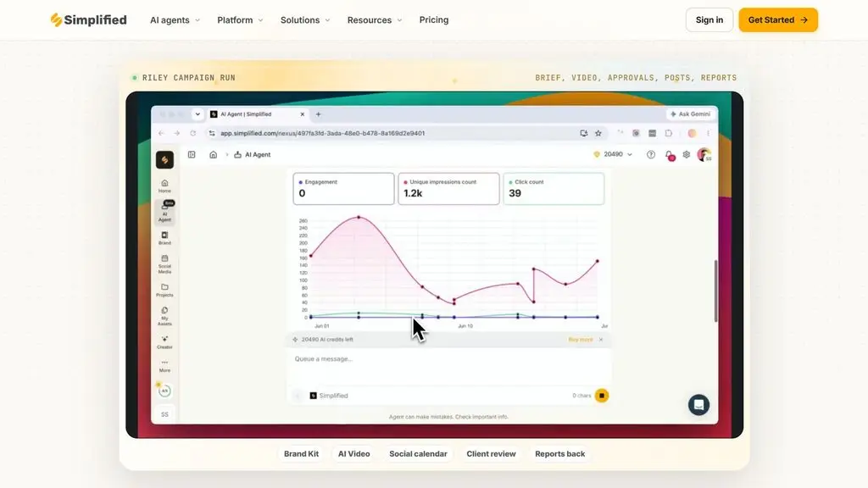Select the Click count metric card
The image size is (868, 488).
click(x=554, y=189)
